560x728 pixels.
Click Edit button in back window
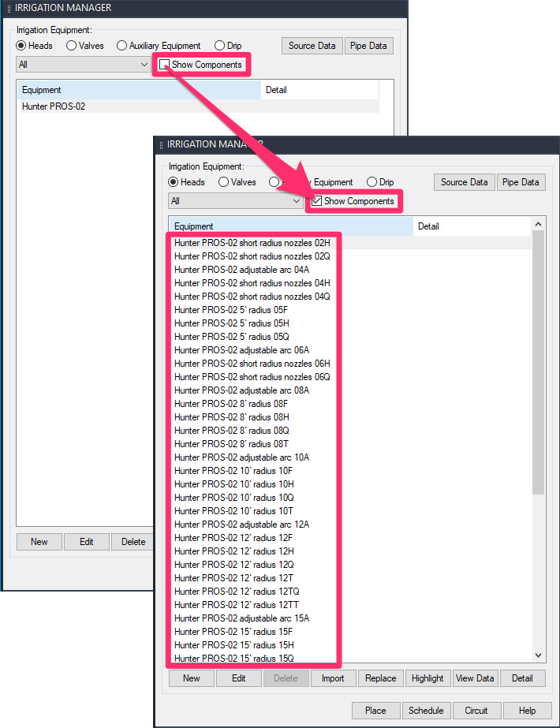click(87, 542)
